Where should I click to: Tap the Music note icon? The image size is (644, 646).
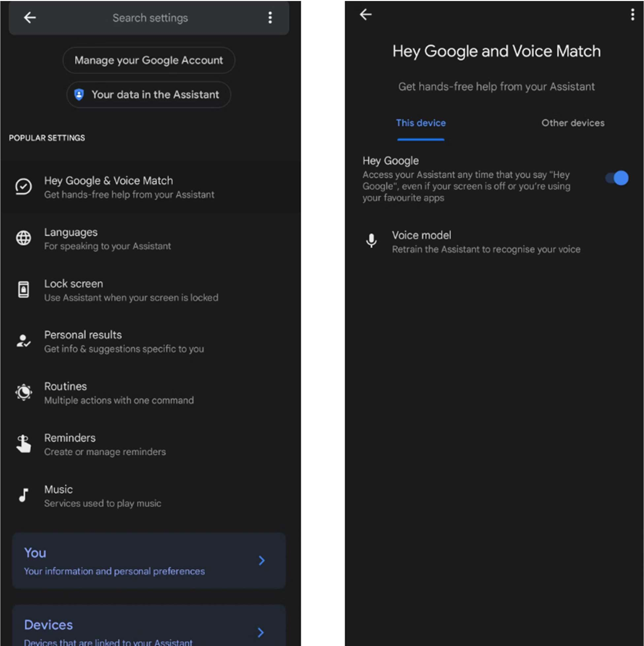pyautogui.click(x=23, y=495)
